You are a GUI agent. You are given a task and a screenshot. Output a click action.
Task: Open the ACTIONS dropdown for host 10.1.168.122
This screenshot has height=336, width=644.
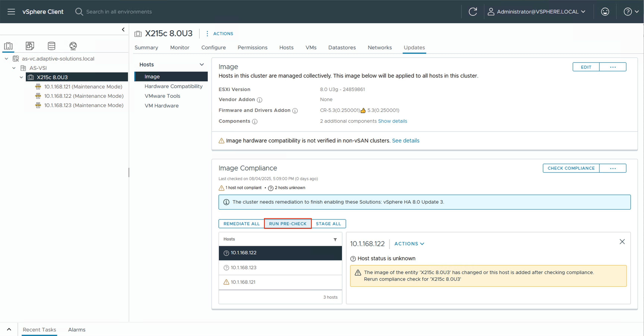409,244
